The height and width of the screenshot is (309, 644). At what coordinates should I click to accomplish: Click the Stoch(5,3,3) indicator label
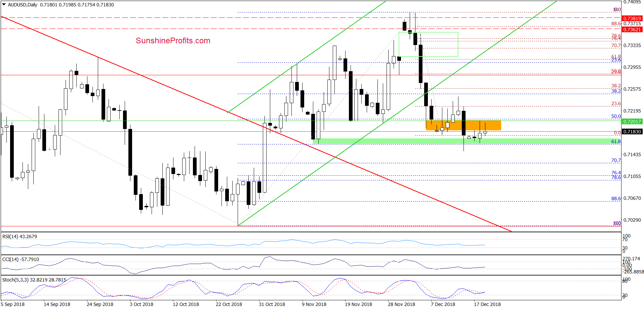(x=34, y=279)
